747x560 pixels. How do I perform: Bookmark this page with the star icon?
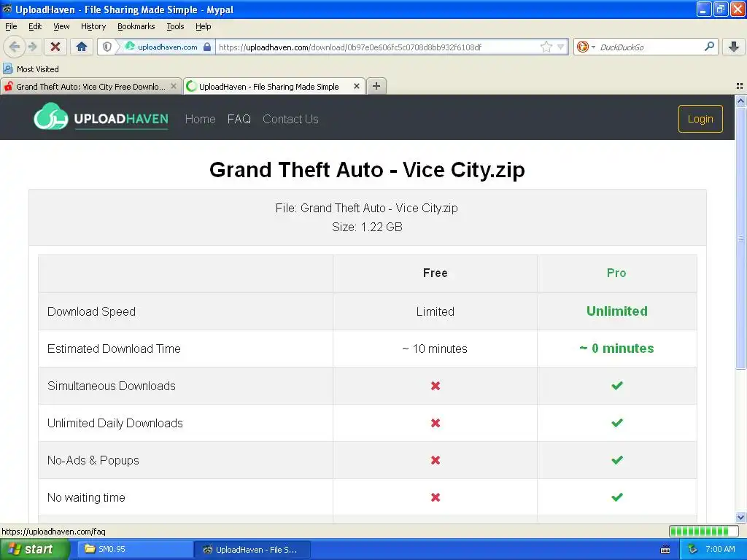coord(546,47)
